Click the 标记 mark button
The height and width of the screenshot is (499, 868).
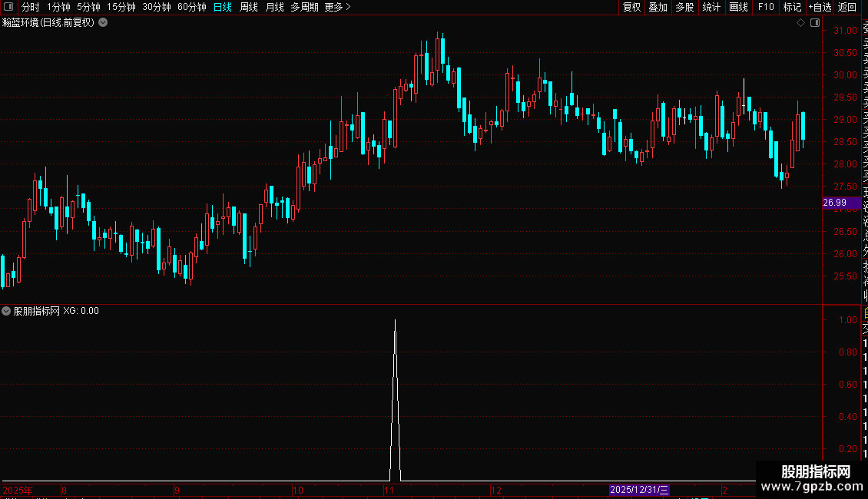pyautogui.click(x=792, y=7)
